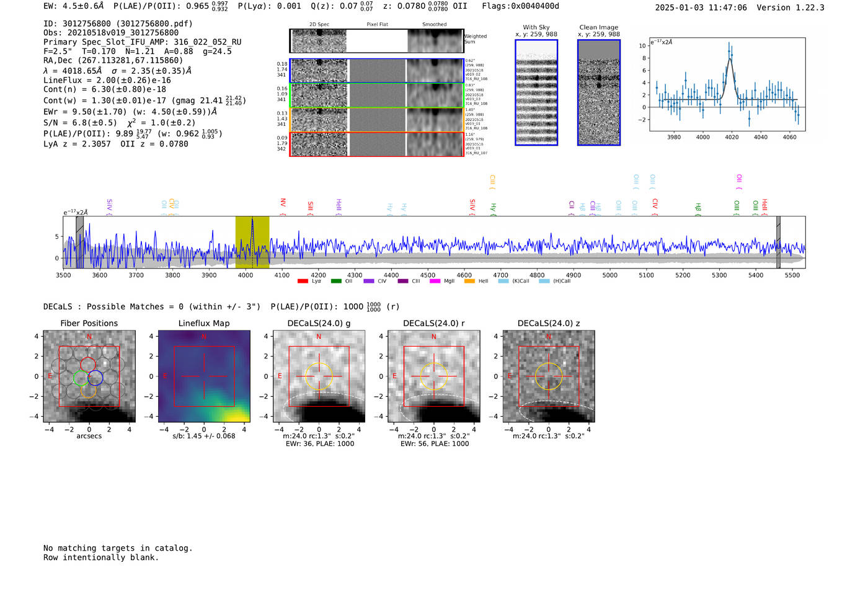This screenshot has height=591, width=868.
Task: Click the yellow aperture circle in DECaLS g
Action: pos(319,376)
